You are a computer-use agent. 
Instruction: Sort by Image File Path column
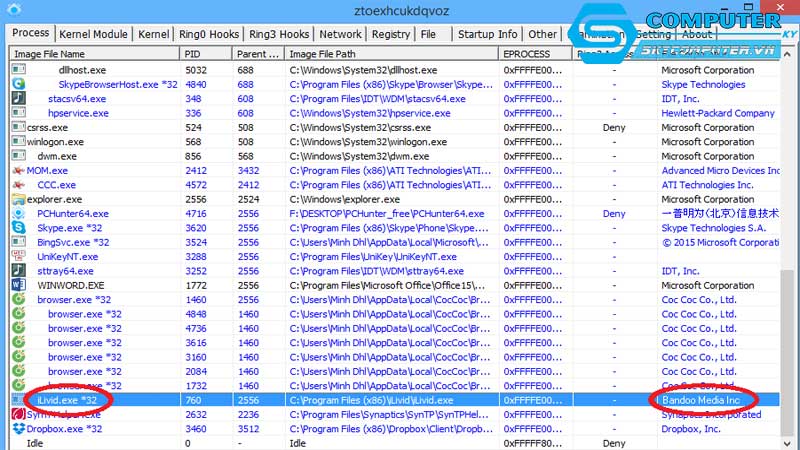(x=391, y=54)
